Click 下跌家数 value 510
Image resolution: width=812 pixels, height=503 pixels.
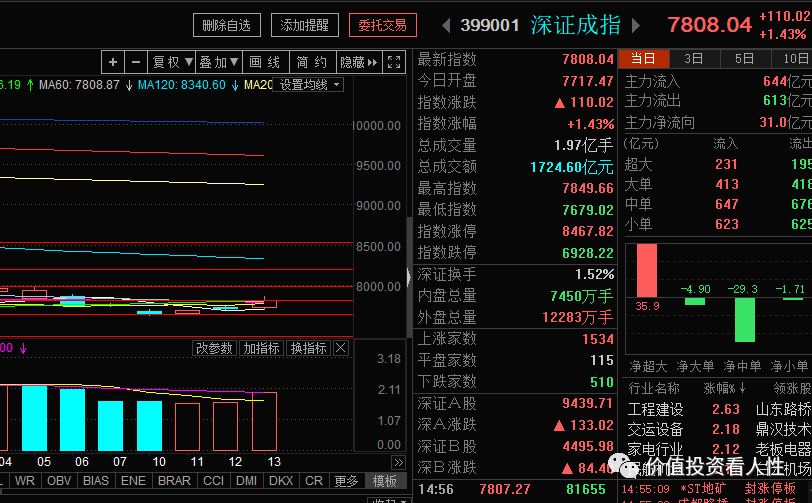point(602,382)
